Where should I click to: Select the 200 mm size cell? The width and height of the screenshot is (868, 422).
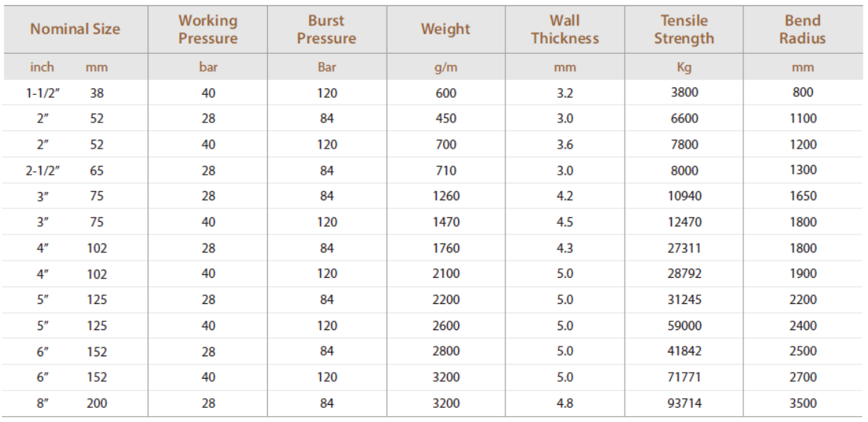pos(96,403)
